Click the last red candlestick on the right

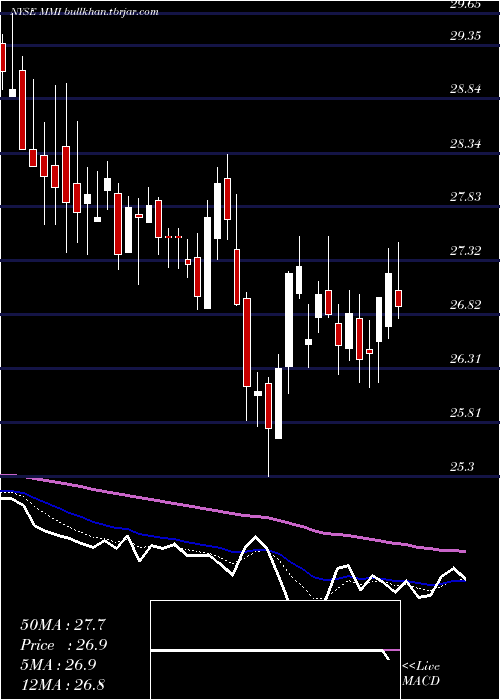tap(399, 298)
